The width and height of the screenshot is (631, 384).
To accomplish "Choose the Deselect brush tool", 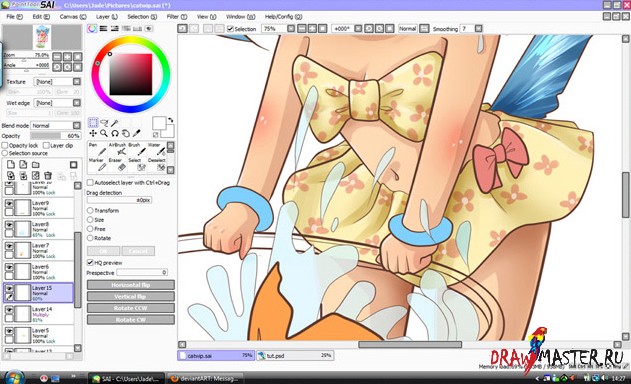I will tap(157, 164).
